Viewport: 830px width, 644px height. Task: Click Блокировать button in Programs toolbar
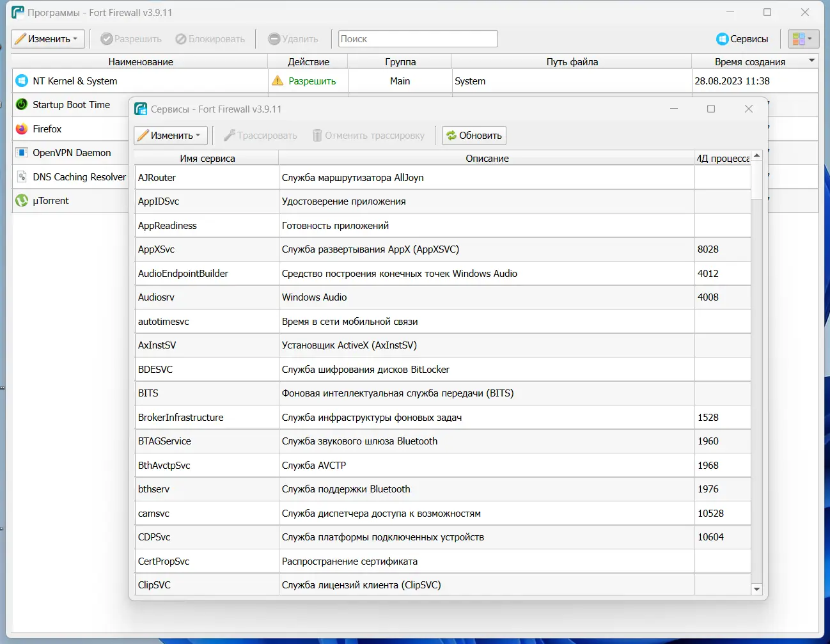tap(210, 39)
